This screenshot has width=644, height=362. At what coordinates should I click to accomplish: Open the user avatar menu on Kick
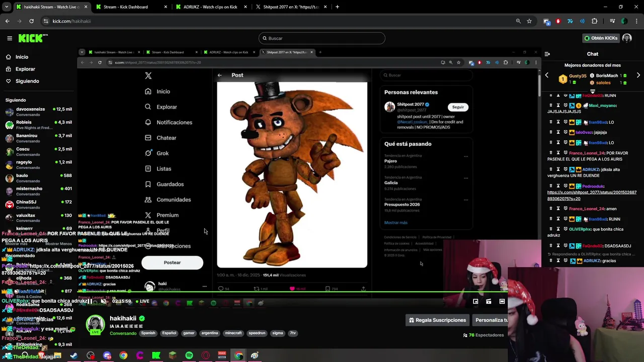pyautogui.click(x=627, y=38)
